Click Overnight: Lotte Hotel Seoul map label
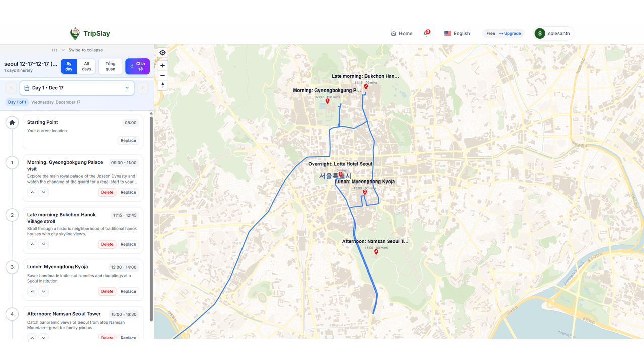644x362 pixels. pos(341,164)
